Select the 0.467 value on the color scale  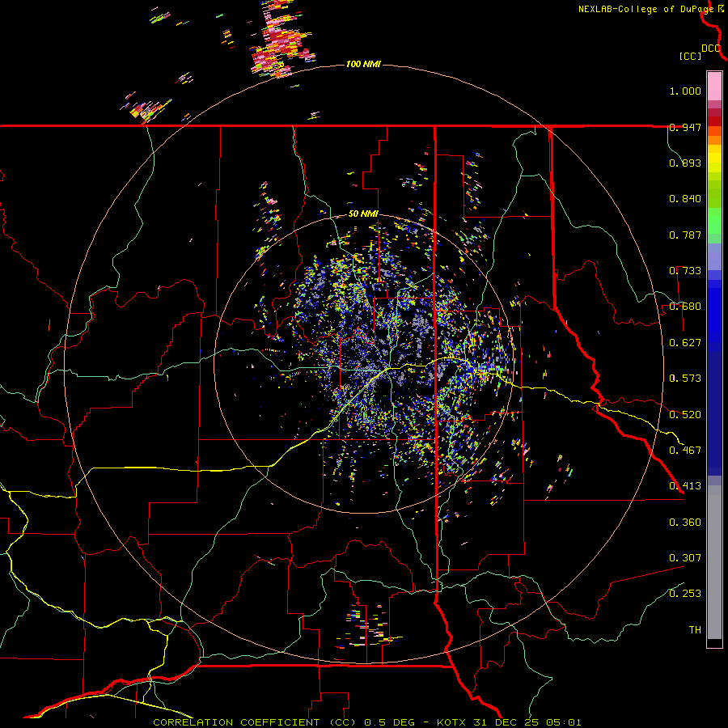click(x=685, y=450)
